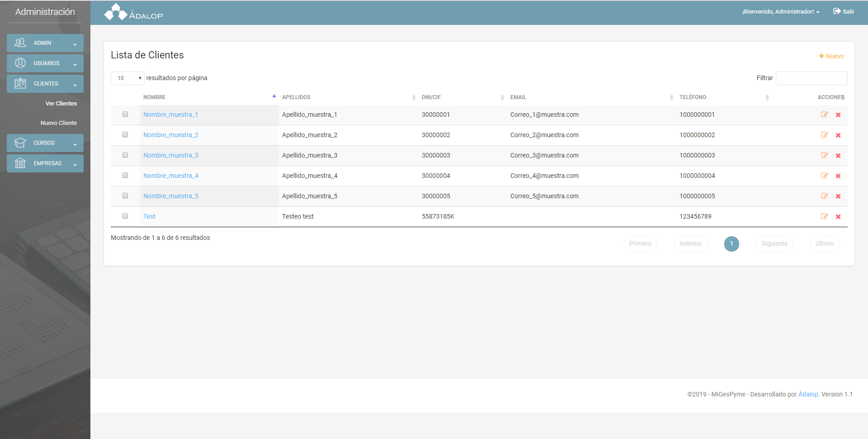This screenshot has width=868, height=439.
Task: Expand the Bienvenido Administrador user menu
Action: (x=780, y=12)
